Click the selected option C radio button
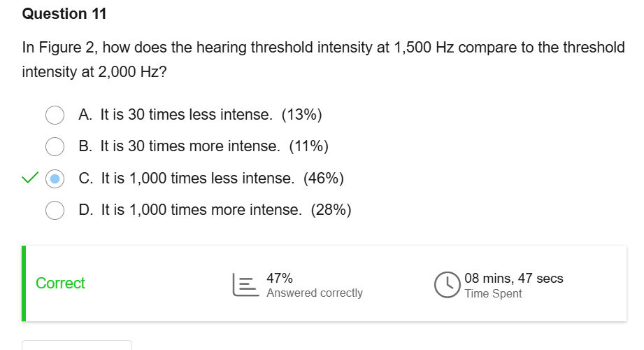The image size is (644, 350). (x=55, y=178)
